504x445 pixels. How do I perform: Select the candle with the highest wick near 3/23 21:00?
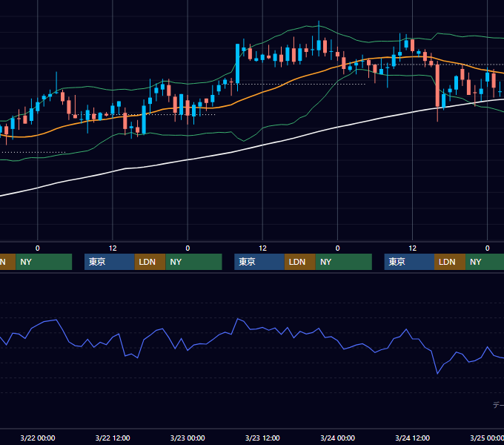pos(319,44)
